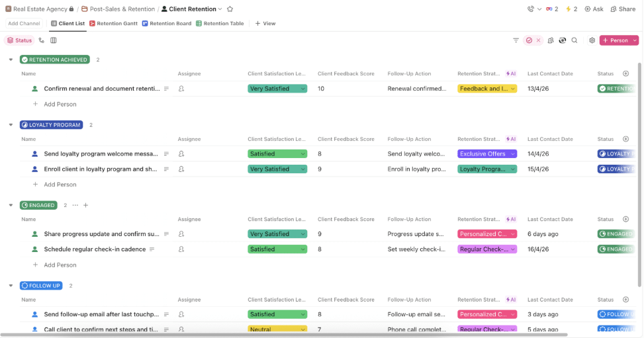Viewport: 644px width, 338px height.
Task: Change Neutral satisfaction for Call client
Action: tap(277, 329)
